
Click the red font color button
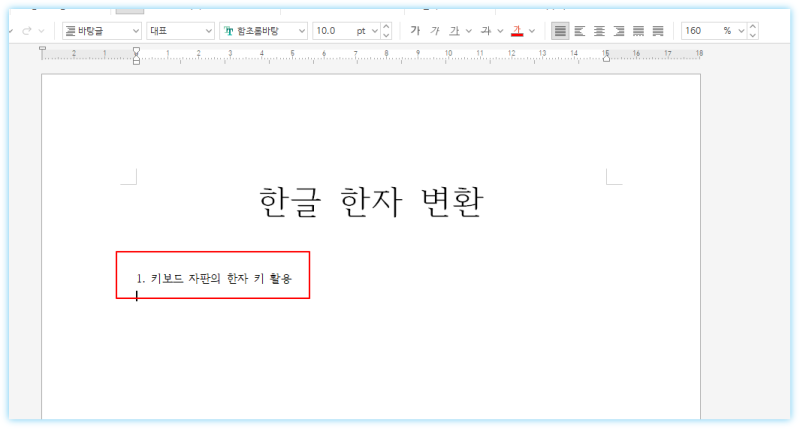[517, 31]
